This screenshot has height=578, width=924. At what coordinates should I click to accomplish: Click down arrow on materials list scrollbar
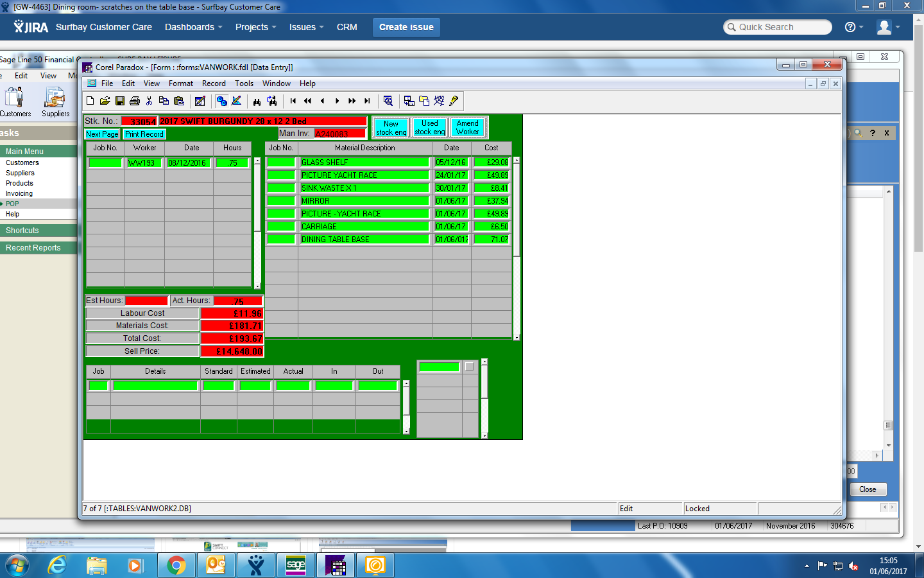(x=517, y=337)
